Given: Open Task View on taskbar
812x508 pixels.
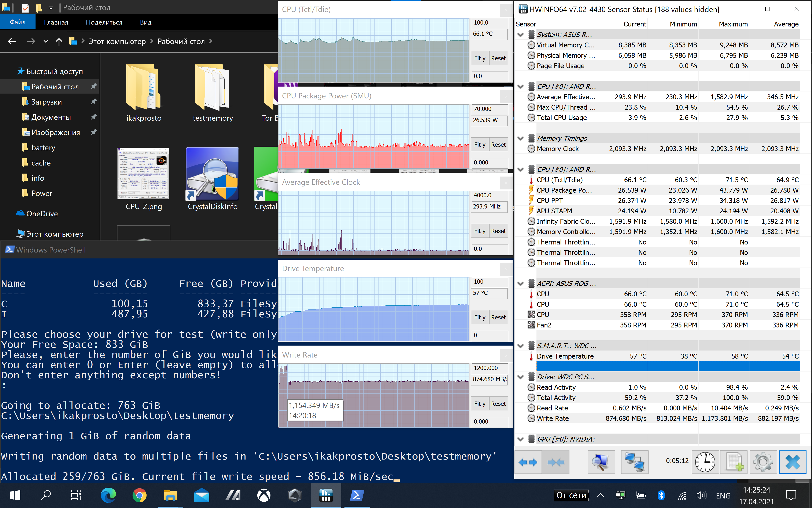Looking at the screenshot, I should [x=76, y=495].
